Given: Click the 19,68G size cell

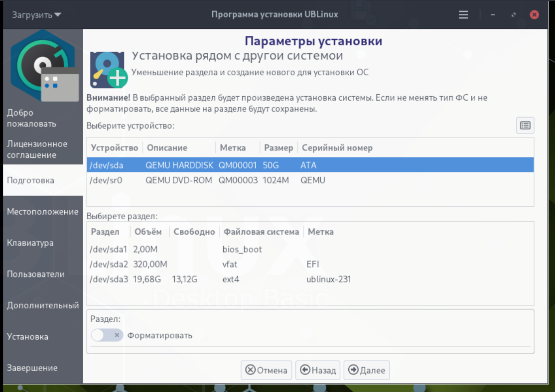Looking at the screenshot, I should click(147, 279).
